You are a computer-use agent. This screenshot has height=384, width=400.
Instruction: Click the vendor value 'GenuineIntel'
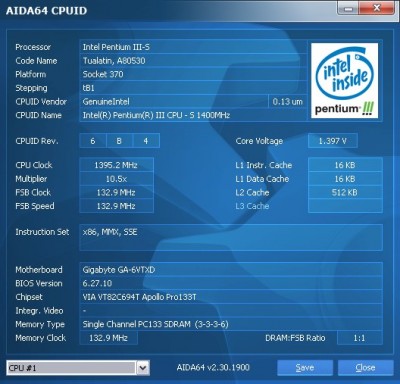[106, 102]
